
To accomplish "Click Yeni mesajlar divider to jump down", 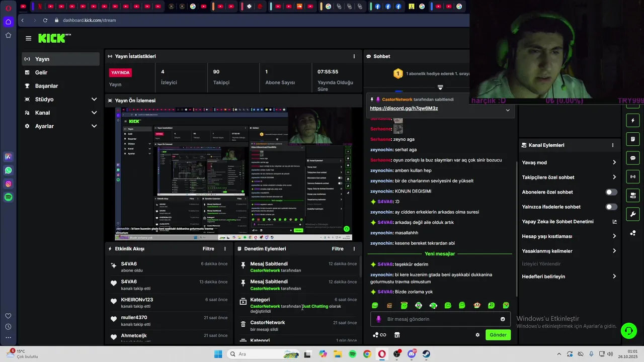I will (440, 254).
